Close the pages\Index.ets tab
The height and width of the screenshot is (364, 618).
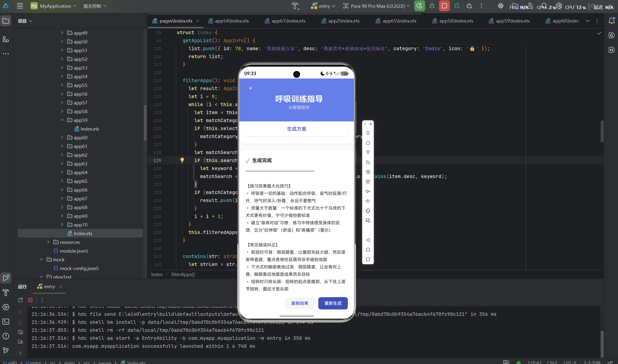(x=197, y=21)
